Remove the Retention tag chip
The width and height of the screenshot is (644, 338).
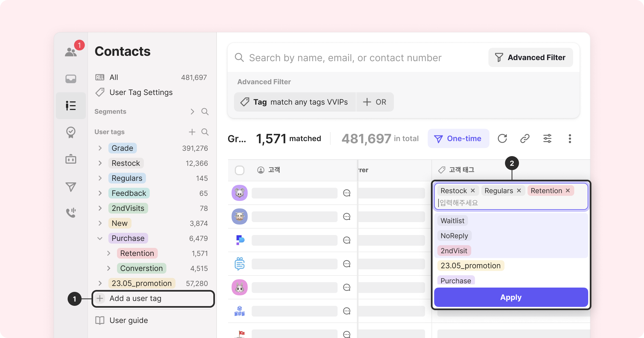point(568,190)
